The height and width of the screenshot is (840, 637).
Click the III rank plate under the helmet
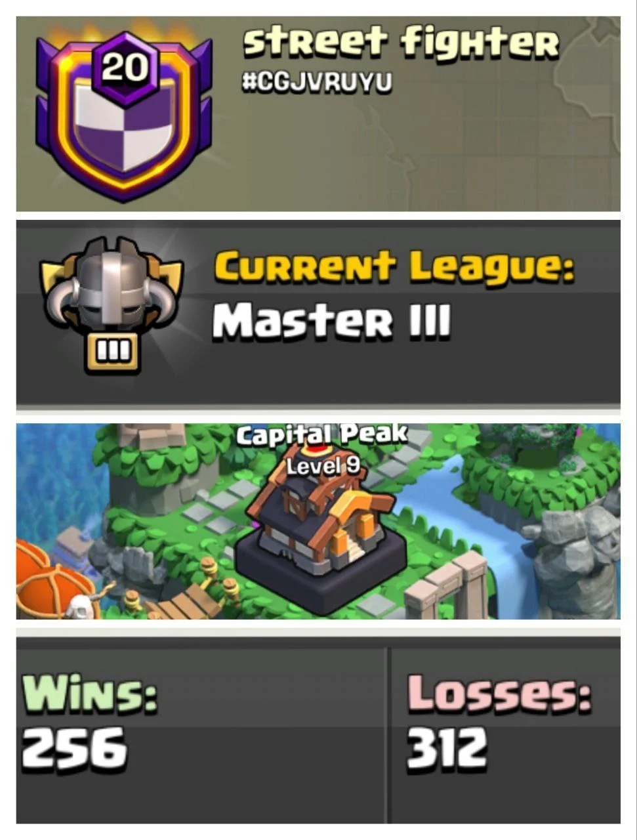click(x=113, y=352)
